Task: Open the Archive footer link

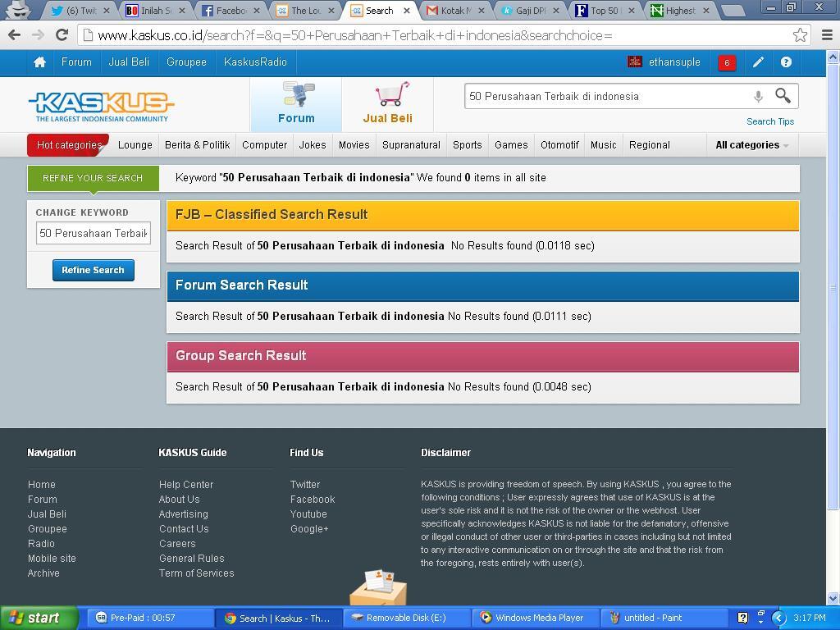Action: point(43,573)
